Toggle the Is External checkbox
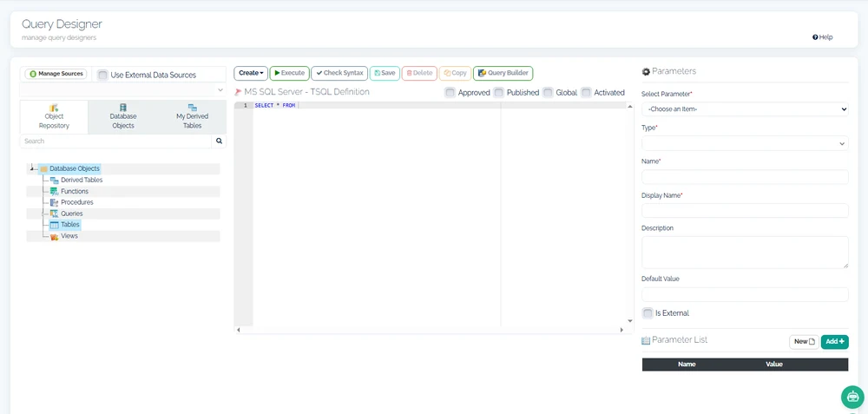Screen dimensions: 868x414 (x=648, y=313)
